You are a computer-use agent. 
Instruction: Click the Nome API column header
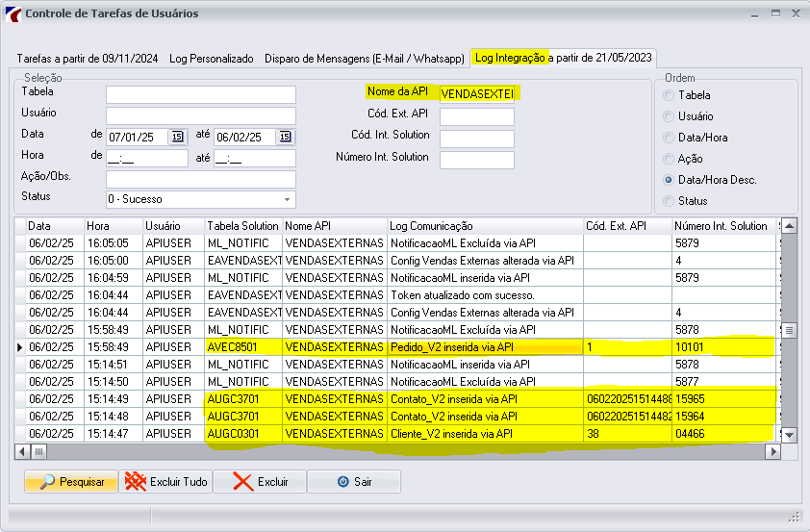pyautogui.click(x=335, y=226)
